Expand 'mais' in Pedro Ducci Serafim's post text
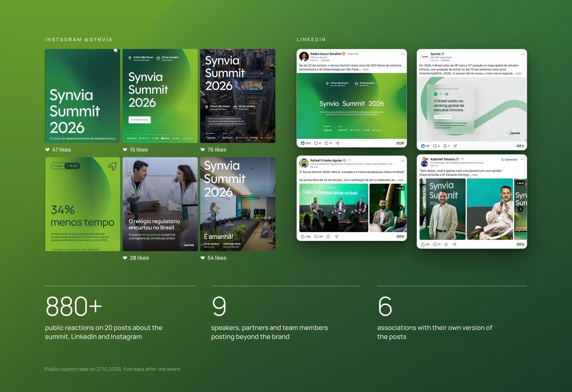 (365, 69)
